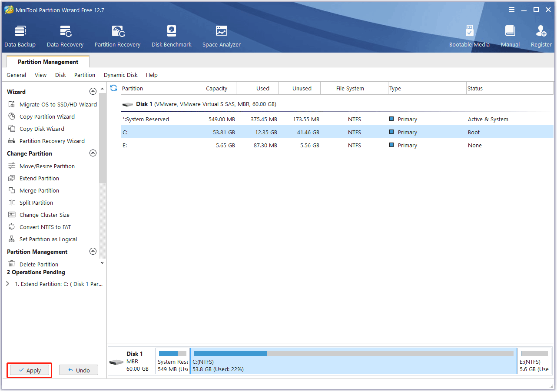Click the 2 Operations Pending label
Screen dimensions: 557x392
36,272
